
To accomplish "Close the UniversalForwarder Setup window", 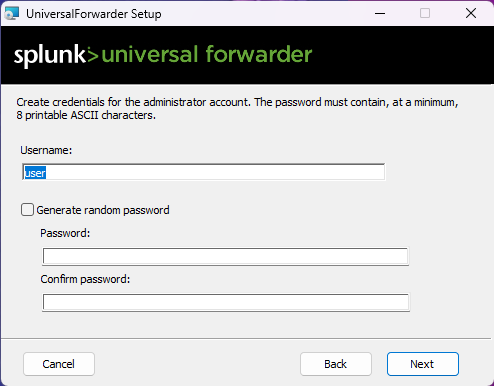I will pyautogui.click(x=471, y=13).
